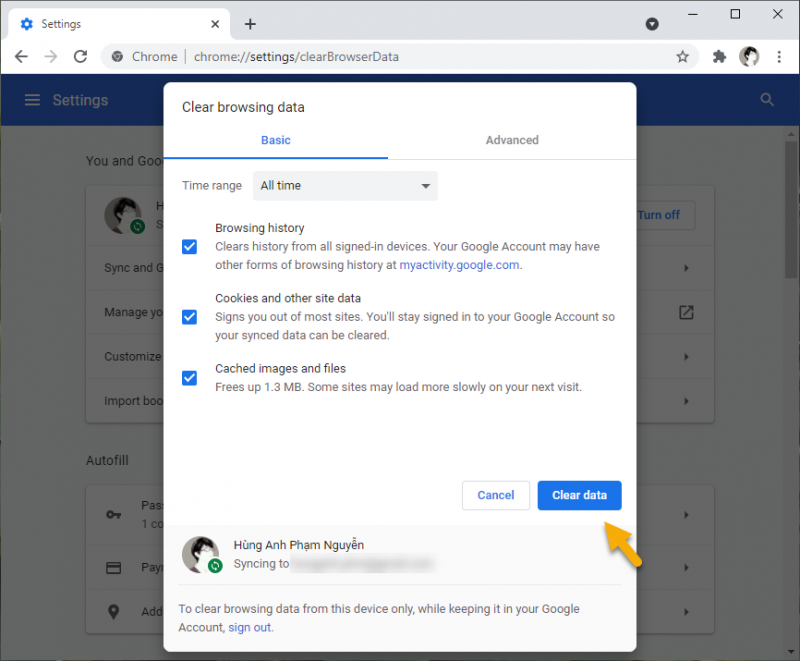This screenshot has width=800, height=661.
Task: Expand the Sync settings row chevron
Action: (686, 268)
